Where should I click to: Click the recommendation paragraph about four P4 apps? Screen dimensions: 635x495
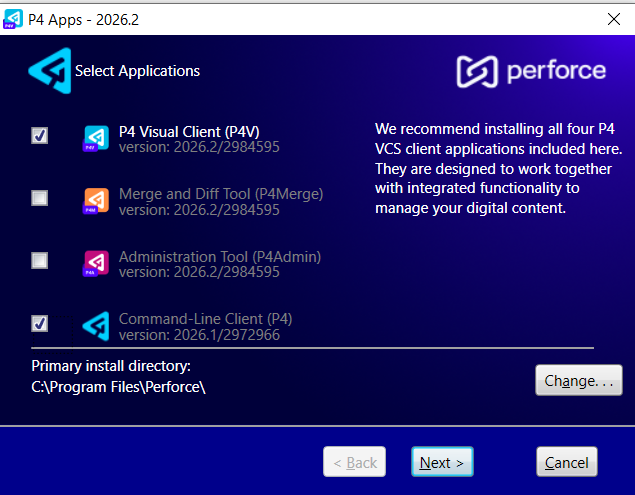(x=499, y=169)
